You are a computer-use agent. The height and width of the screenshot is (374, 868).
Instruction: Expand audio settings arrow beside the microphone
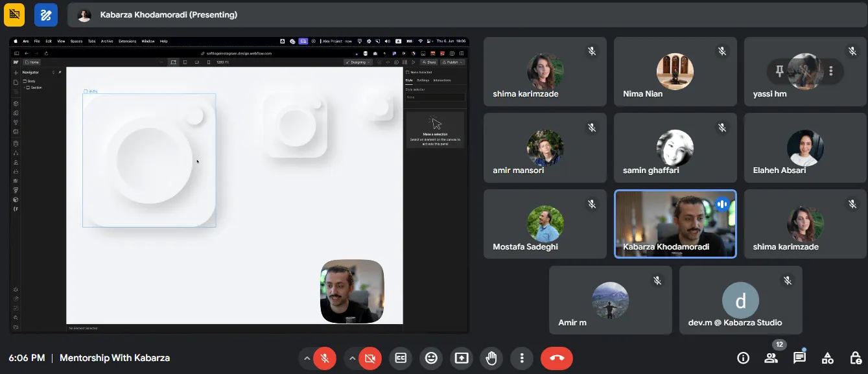[307, 358]
